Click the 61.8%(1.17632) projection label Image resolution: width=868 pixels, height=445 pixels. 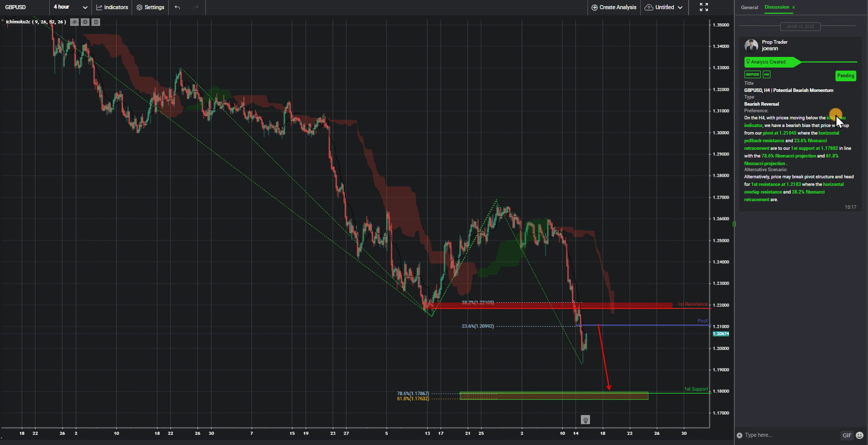[413, 399]
